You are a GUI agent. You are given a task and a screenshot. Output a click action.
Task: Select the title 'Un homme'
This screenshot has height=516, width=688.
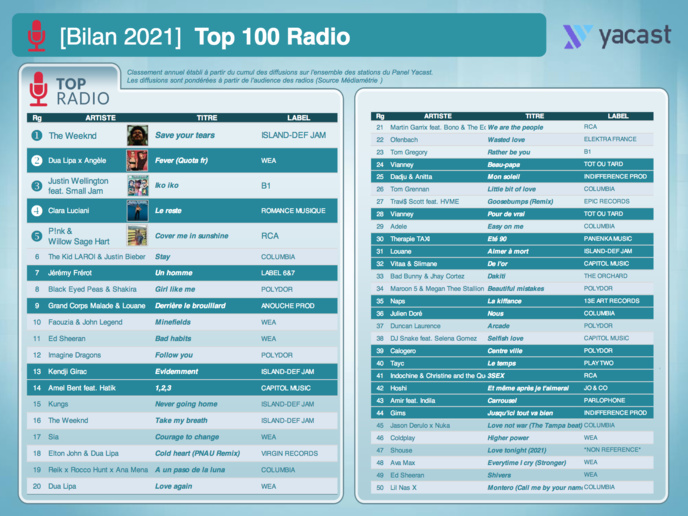coord(174,273)
